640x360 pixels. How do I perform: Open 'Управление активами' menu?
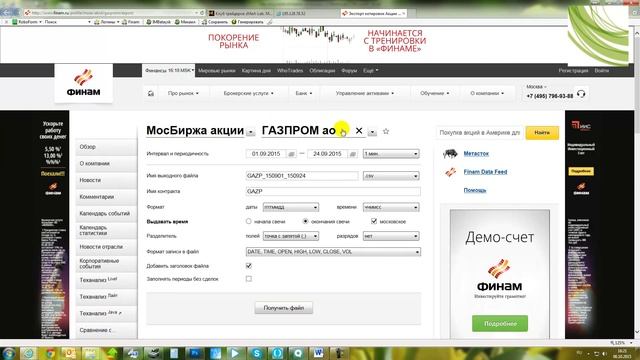[x=365, y=93]
